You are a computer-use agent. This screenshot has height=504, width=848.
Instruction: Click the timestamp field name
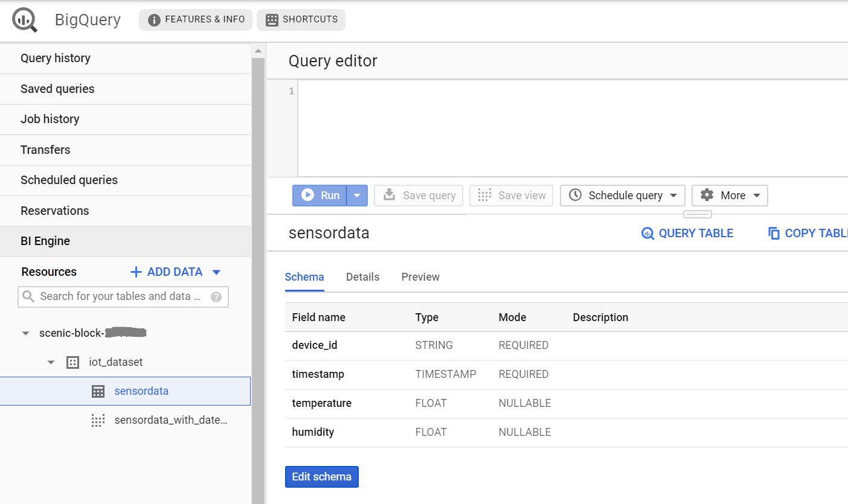(x=318, y=374)
